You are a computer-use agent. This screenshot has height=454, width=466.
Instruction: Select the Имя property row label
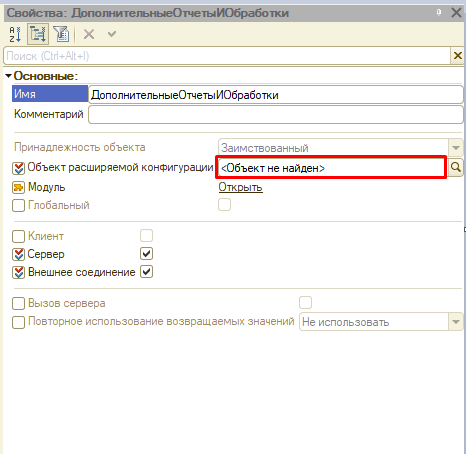tap(50, 94)
